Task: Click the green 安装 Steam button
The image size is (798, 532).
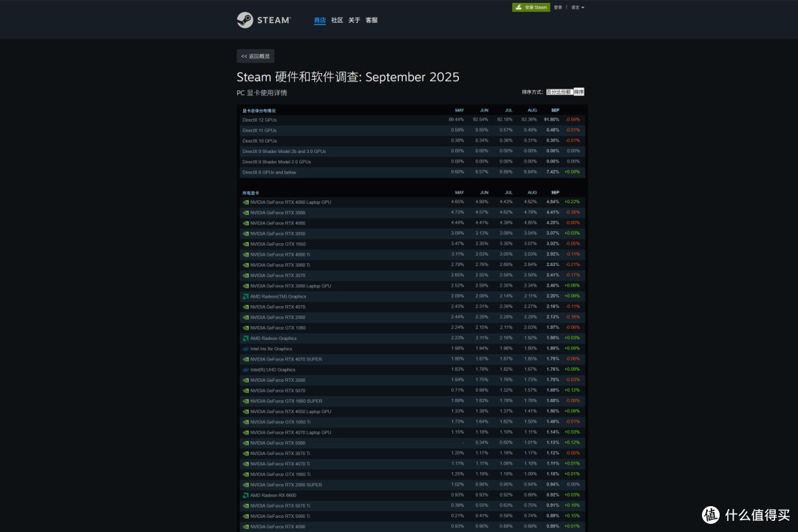Action: [x=531, y=7]
